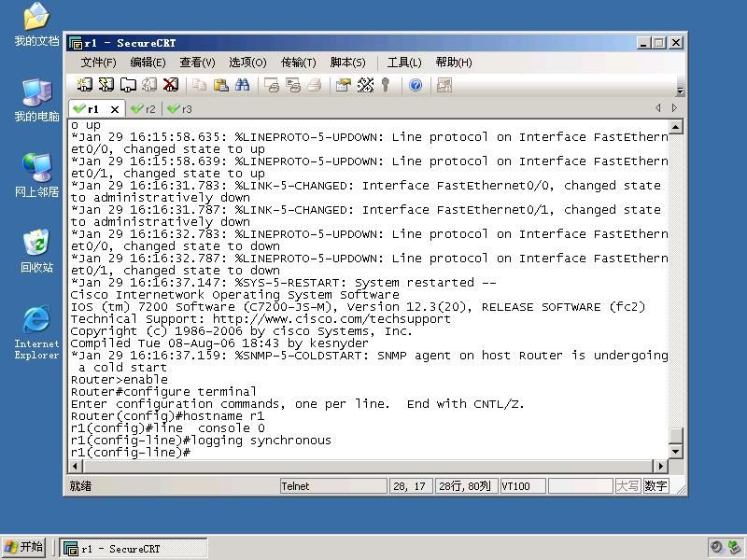
Task: Click the '28, 17' cursor position field
Action: click(411, 486)
